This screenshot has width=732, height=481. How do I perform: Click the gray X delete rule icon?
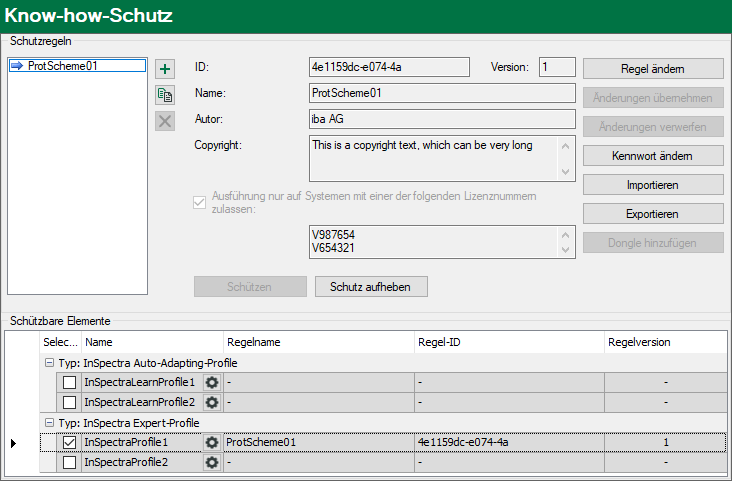165,121
